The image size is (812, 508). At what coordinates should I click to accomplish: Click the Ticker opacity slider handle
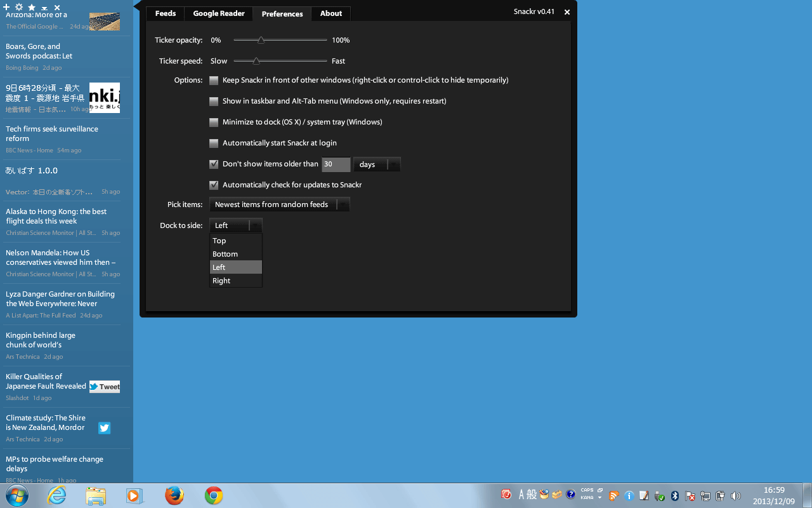click(x=261, y=40)
